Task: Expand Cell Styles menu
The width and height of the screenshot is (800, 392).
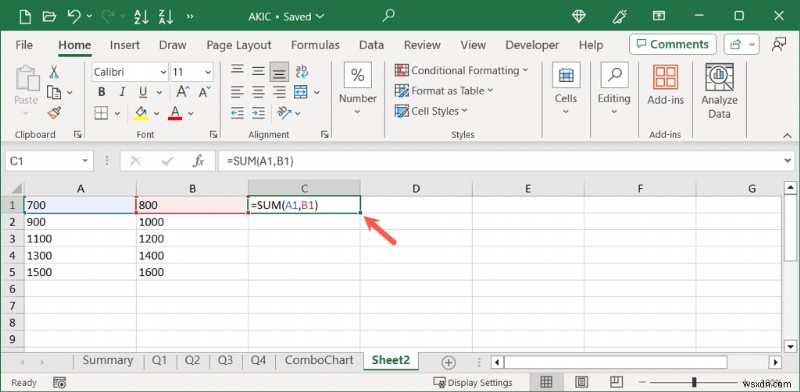Action: coord(431,111)
